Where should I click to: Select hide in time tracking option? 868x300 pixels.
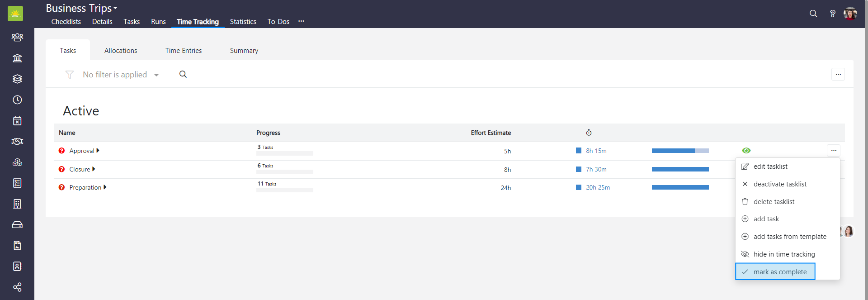point(784,254)
